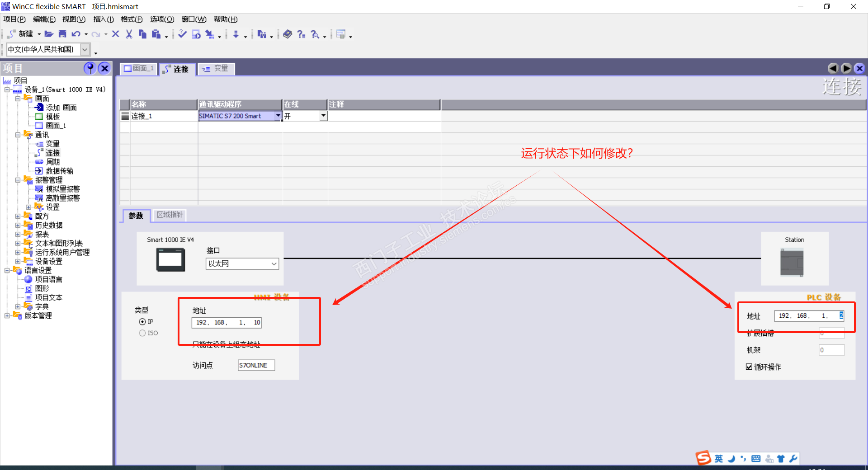
Task: Open the find binoculars toolbar icon
Action: click(262, 34)
